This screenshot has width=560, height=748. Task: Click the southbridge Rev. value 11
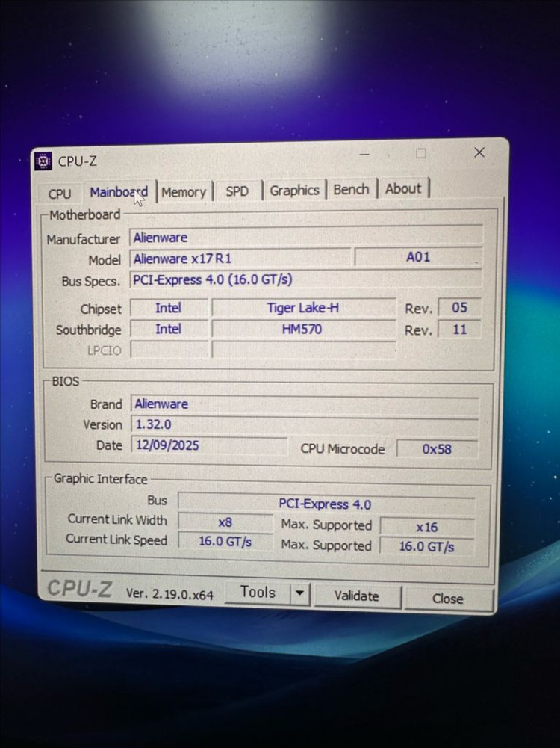(x=459, y=329)
